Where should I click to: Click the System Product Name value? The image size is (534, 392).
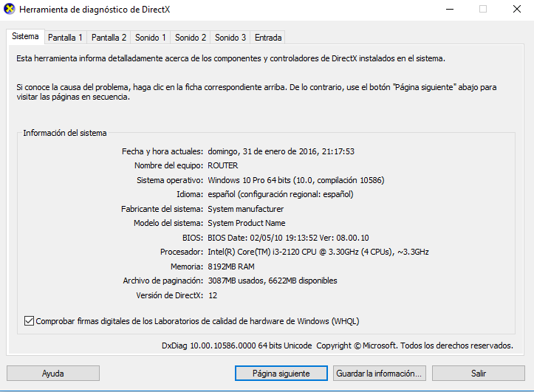point(247,223)
